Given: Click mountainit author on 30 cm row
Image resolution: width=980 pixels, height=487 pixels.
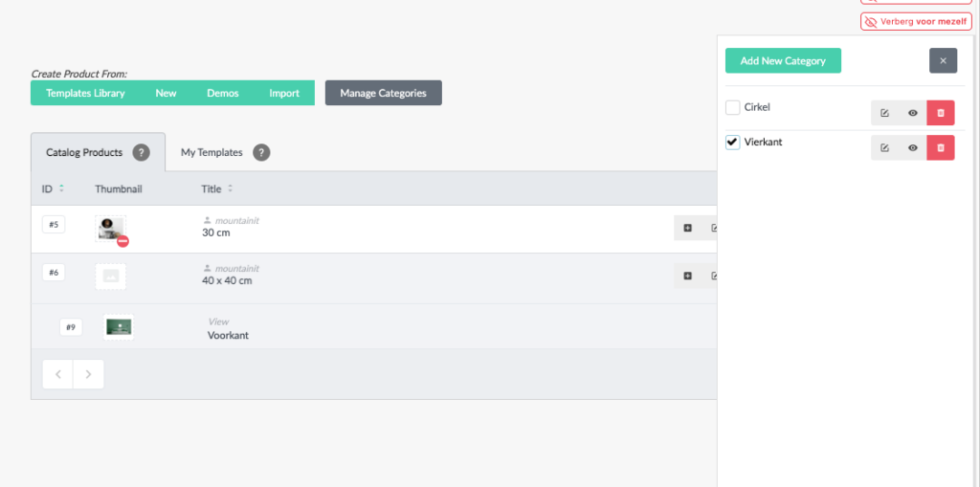Looking at the screenshot, I should tap(237, 221).
